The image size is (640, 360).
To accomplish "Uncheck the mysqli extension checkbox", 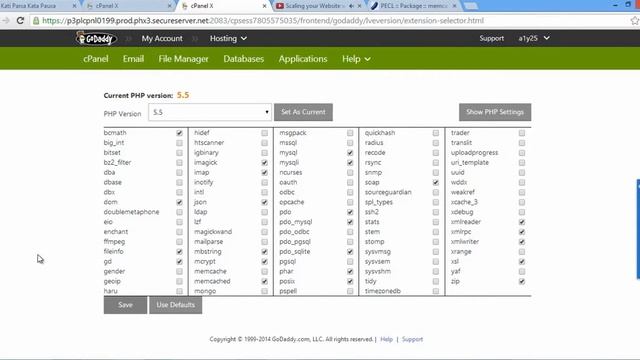I will pos(350,162).
